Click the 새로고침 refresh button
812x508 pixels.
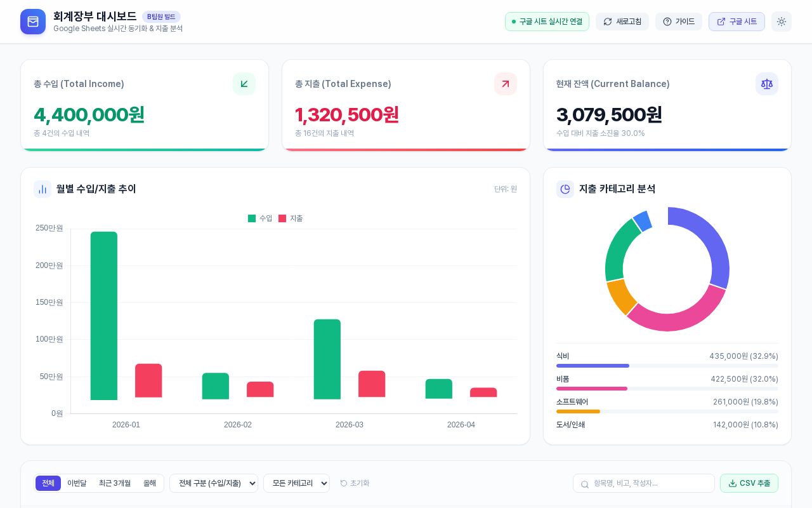(622, 22)
